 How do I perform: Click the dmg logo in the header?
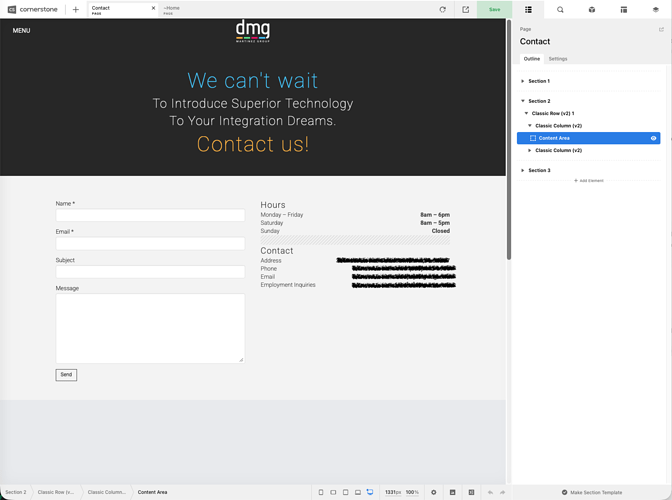pyautogui.click(x=253, y=31)
